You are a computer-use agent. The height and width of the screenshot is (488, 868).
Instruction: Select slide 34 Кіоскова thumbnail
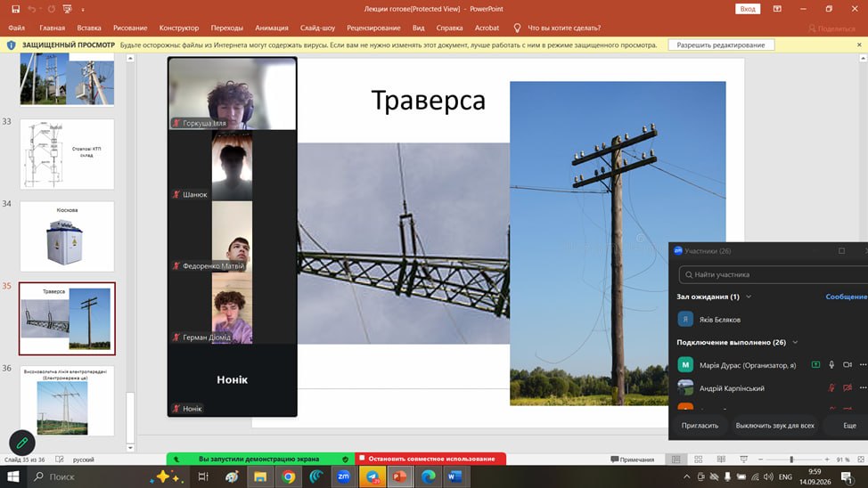(67, 236)
